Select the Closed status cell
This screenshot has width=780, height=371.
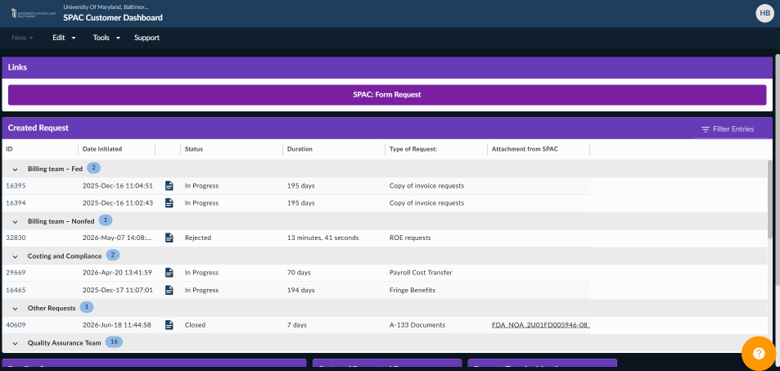point(195,325)
